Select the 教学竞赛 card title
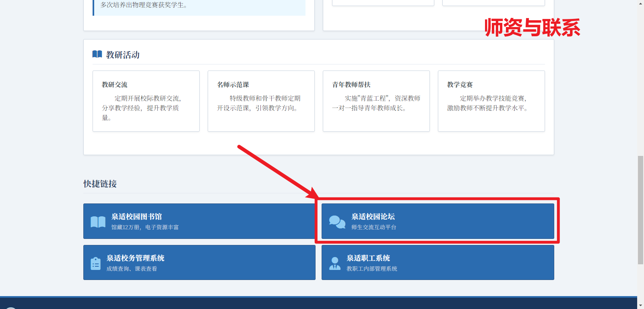Image resolution: width=644 pixels, height=309 pixels. point(460,85)
